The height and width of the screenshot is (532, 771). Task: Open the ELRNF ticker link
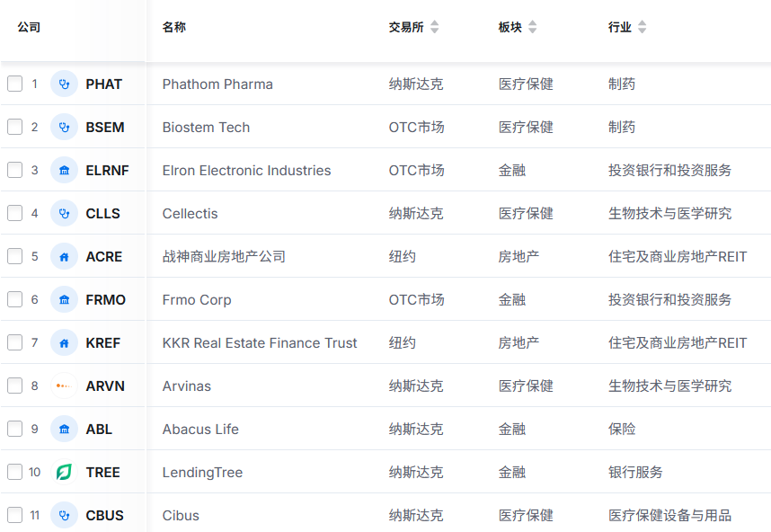(107, 171)
